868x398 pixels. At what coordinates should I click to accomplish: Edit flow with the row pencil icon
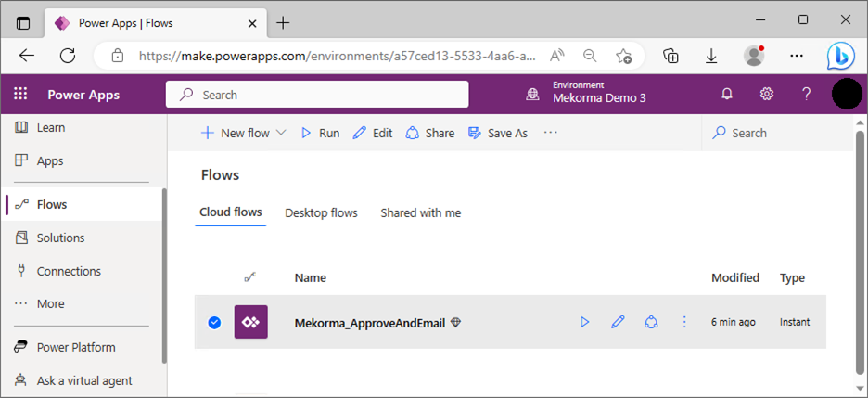(618, 322)
